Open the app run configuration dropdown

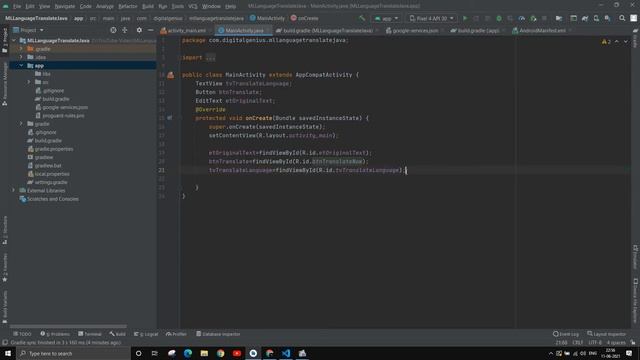pos(386,18)
